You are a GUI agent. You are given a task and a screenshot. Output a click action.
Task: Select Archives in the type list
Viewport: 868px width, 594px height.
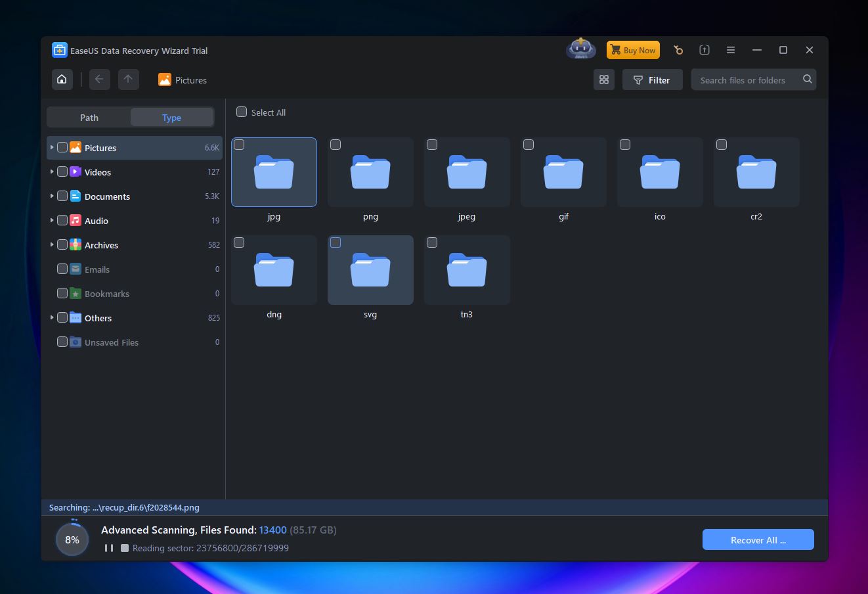[x=135, y=244]
